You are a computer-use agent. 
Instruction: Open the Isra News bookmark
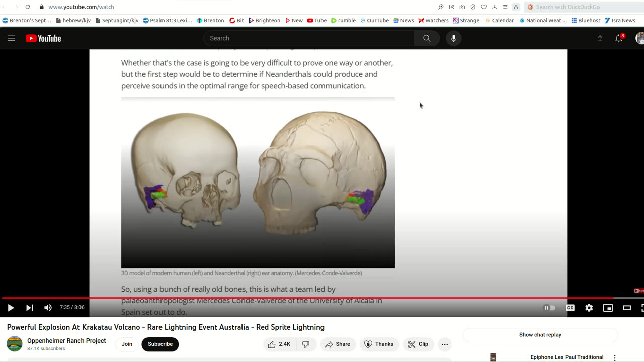pos(620,21)
